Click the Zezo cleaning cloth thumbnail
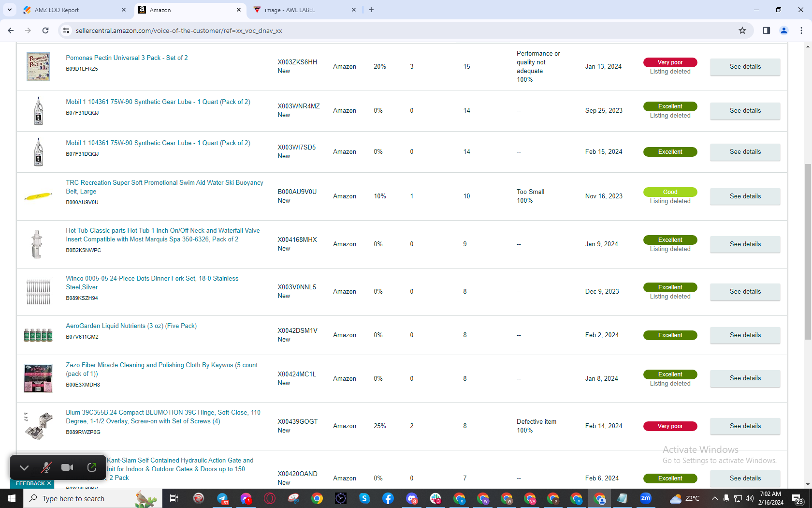 point(38,378)
